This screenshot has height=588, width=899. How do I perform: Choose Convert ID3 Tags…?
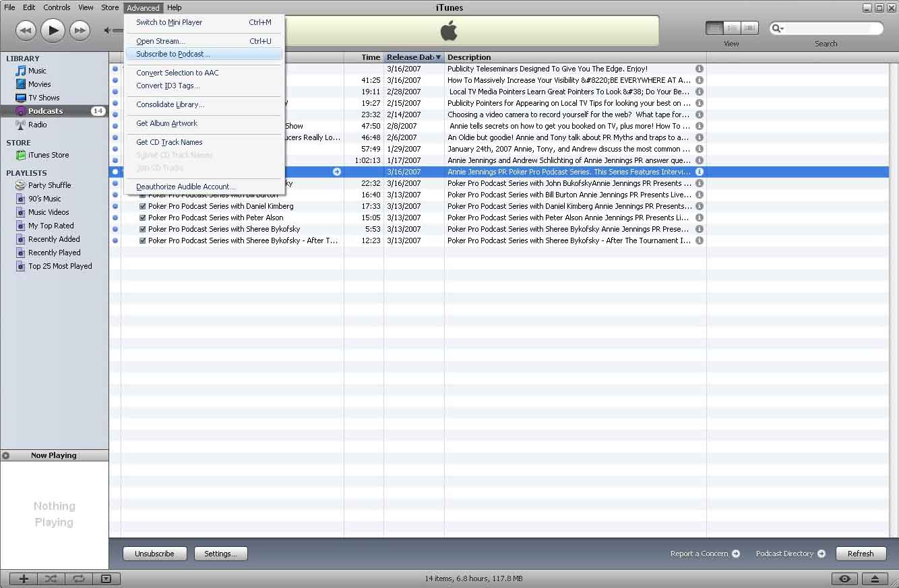(x=205, y=86)
